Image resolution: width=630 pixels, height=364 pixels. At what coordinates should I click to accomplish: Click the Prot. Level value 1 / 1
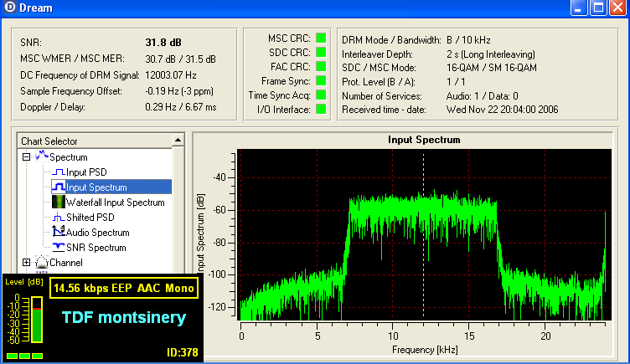pyautogui.click(x=456, y=82)
